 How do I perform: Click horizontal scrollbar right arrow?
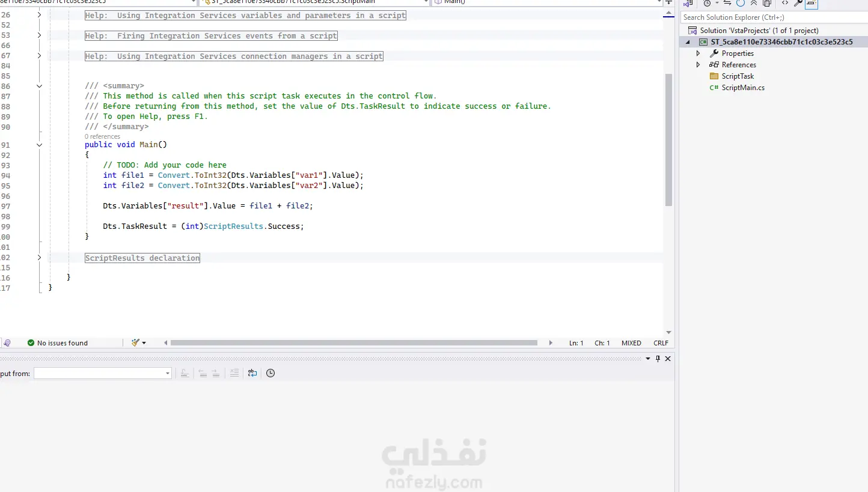coord(551,343)
